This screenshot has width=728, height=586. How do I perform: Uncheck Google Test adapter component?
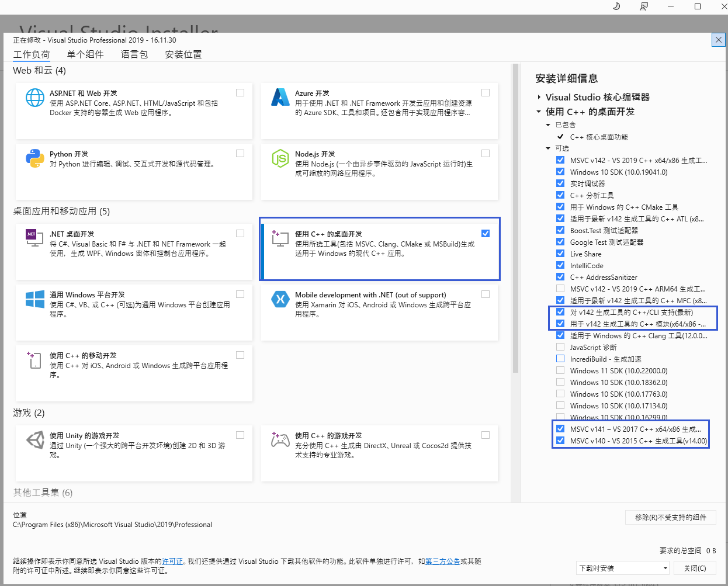[560, 242]
